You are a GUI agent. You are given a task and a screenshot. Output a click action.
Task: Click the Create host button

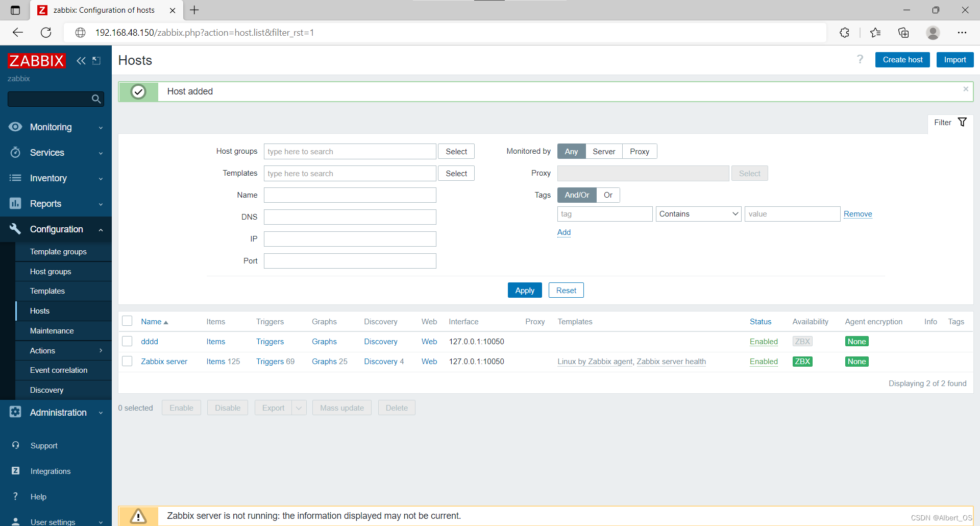coord(902,60)
